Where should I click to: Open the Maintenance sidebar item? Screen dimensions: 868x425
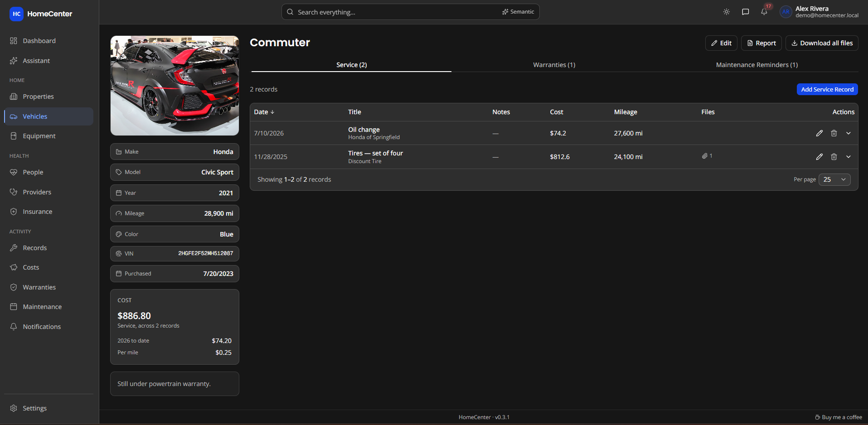coord(48,307)
